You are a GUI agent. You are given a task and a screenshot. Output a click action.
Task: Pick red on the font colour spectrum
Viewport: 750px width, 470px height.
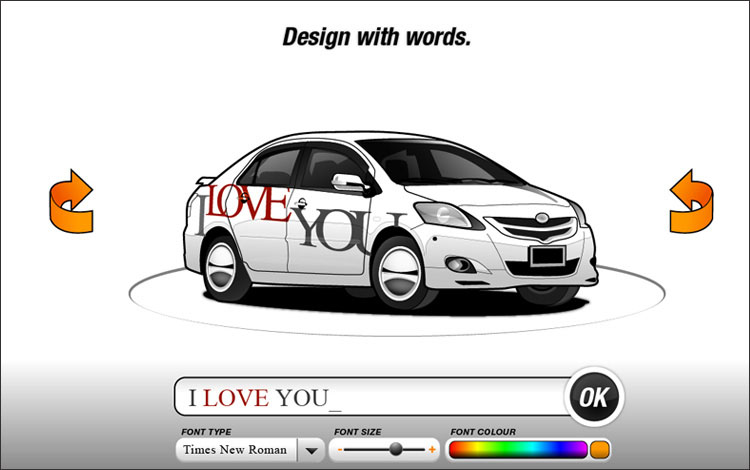point(455,450)
